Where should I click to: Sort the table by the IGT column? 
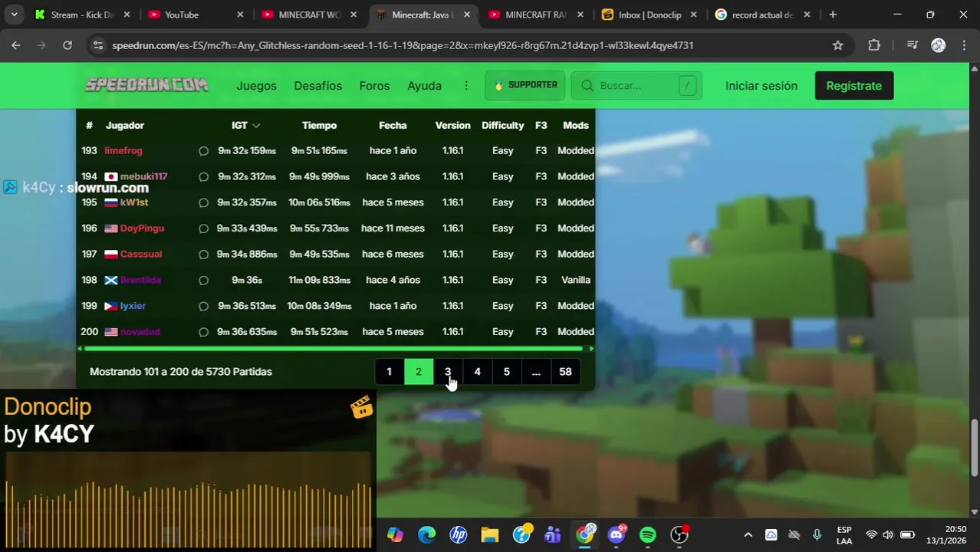[245, 125]
